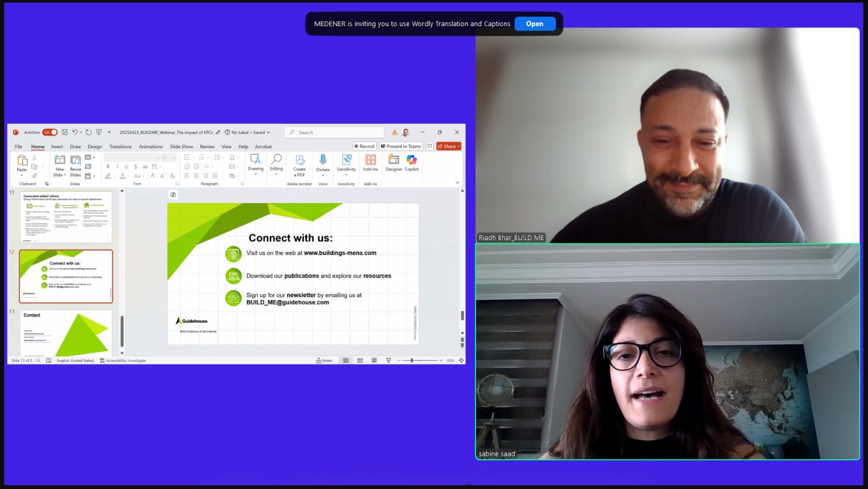Click Create a PDF button

tap(299, 166)
